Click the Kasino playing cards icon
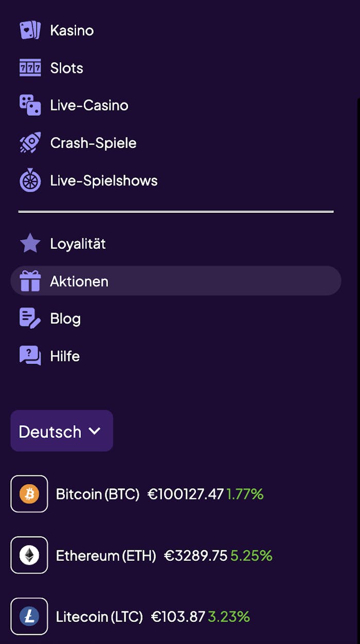360x644 pixels. click(30, 30)
